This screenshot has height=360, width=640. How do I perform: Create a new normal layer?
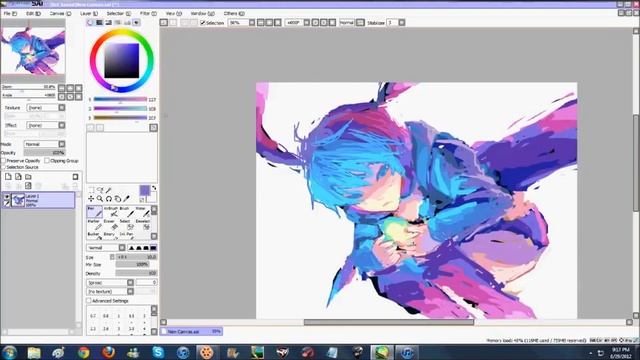pyautogui.click(x=8, y=177)
